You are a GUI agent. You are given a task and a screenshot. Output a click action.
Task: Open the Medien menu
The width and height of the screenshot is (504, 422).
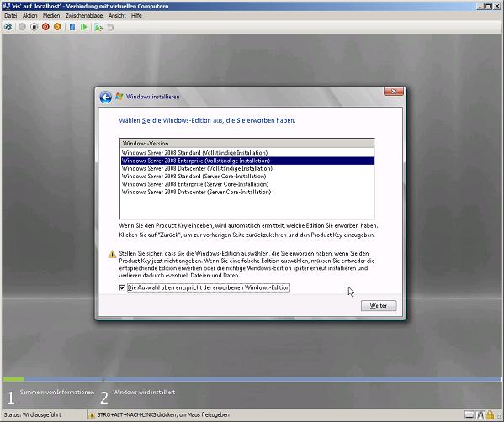(51, 16)
